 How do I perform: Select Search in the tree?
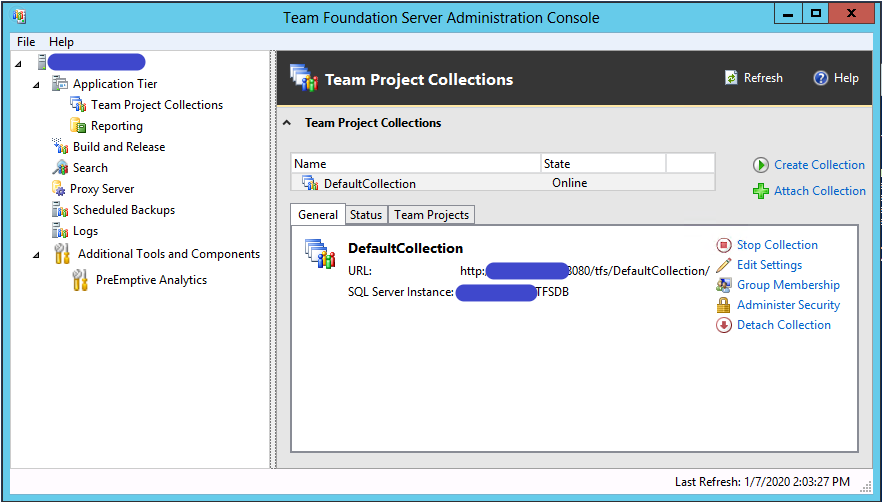90,168
